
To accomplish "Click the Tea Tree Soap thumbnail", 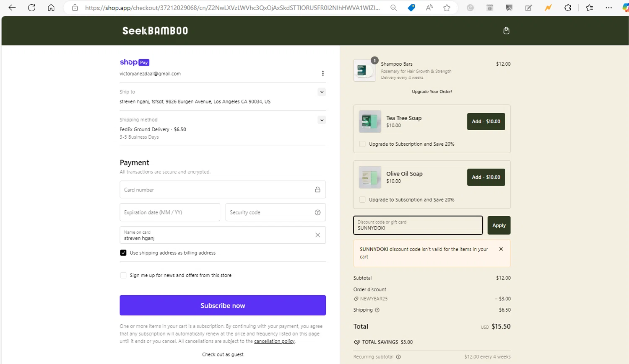I will coord(370,121).
